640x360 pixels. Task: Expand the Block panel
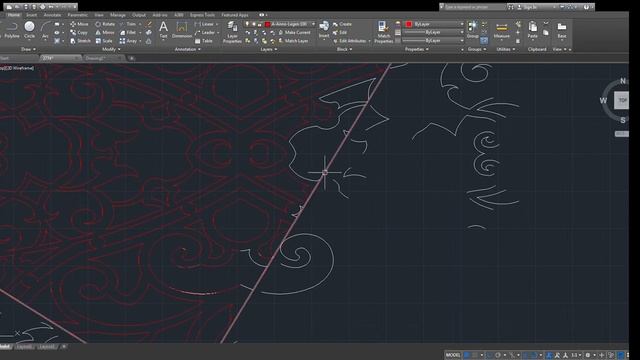pos(344,49)
